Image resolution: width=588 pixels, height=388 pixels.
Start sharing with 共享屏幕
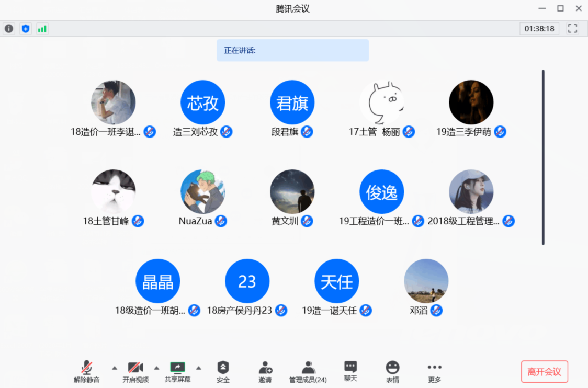point(177,371)
